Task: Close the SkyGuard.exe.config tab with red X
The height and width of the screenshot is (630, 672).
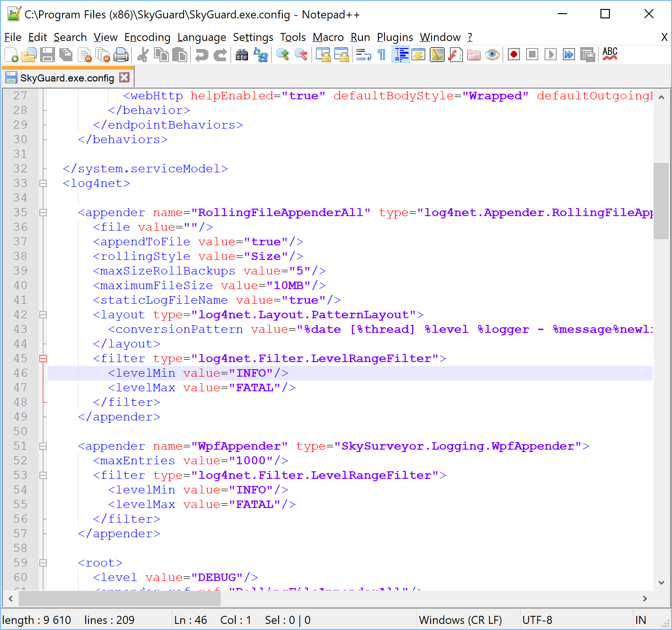Action: click(124, 77)
